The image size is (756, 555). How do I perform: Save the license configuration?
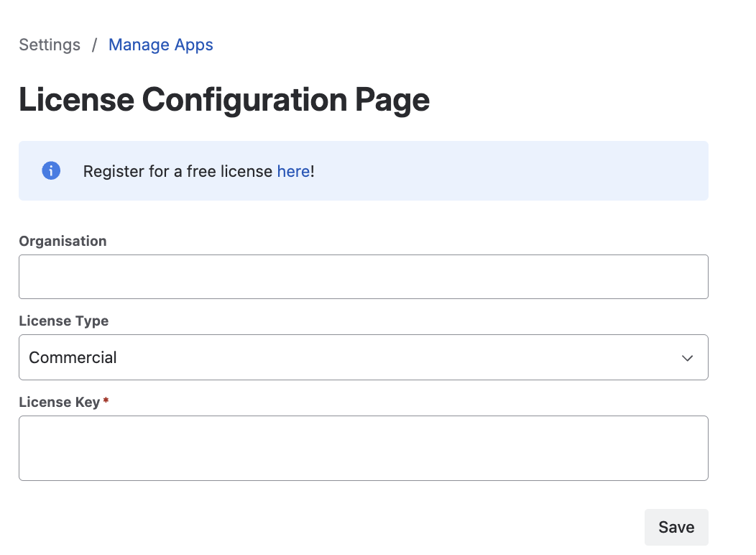pos(676,527)
